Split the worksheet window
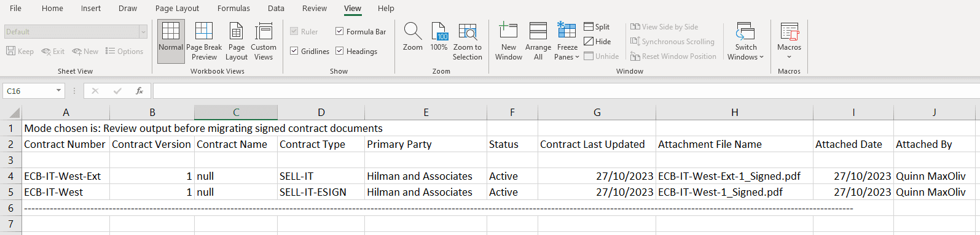Screen dimensions: 980x235 (x=597, y=26)
